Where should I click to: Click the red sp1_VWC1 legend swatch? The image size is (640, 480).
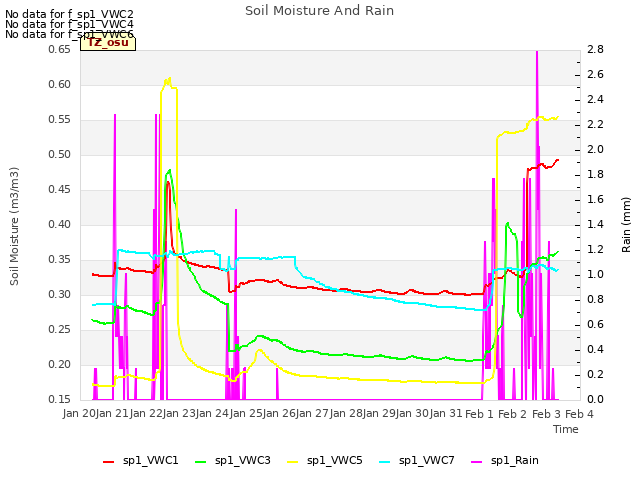click(109, 462)
